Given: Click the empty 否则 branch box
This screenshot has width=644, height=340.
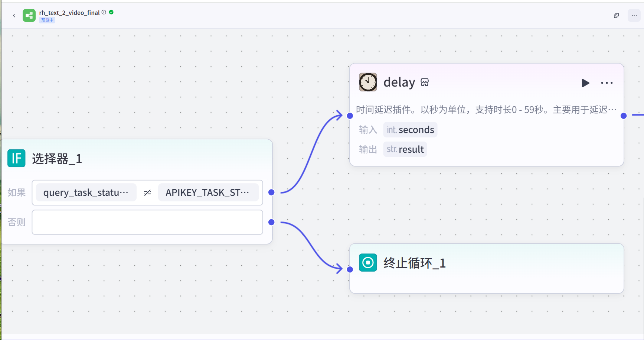Looking at the screenshot, I should coord(147,222).
